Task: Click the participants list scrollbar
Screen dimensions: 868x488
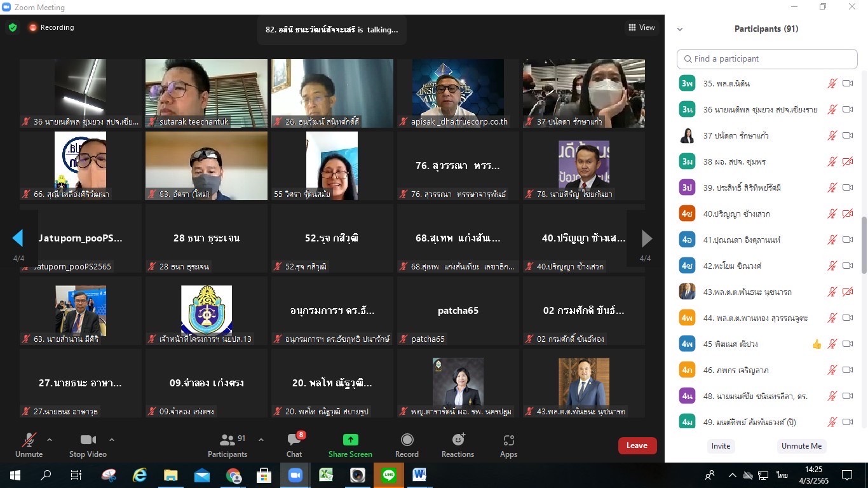Action: pos(864,245)
